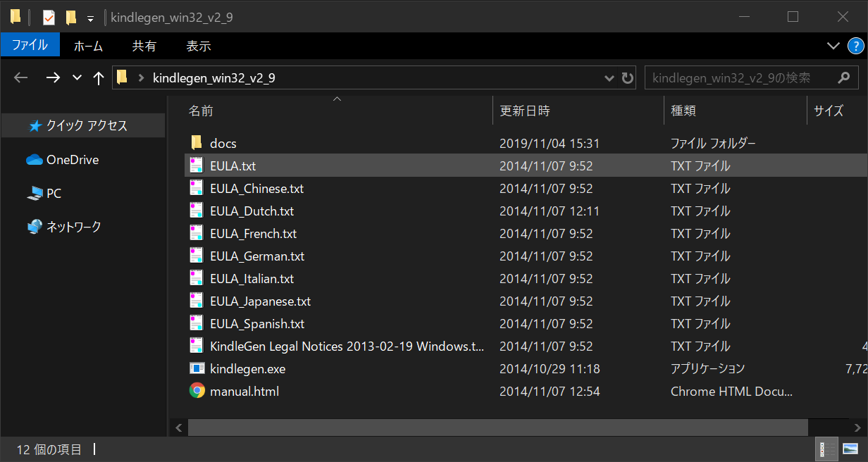Click the 2019/11/04 15:31 date cell
The width and height of the screenshot is (868, 462).
click(550, 144)
